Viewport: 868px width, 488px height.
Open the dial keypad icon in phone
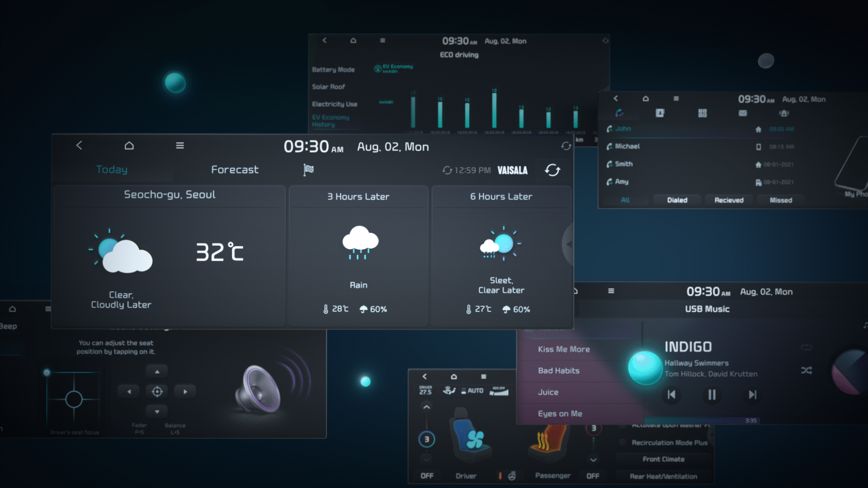pos(702,113)
